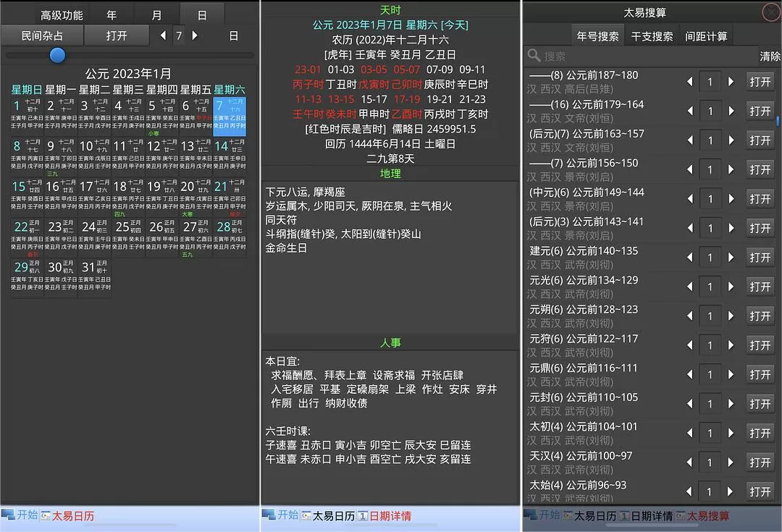The width and height of the screenshot is (782, 532).
Task: Increase the stepper value in 太初(4) row
Action: point(731,433)
